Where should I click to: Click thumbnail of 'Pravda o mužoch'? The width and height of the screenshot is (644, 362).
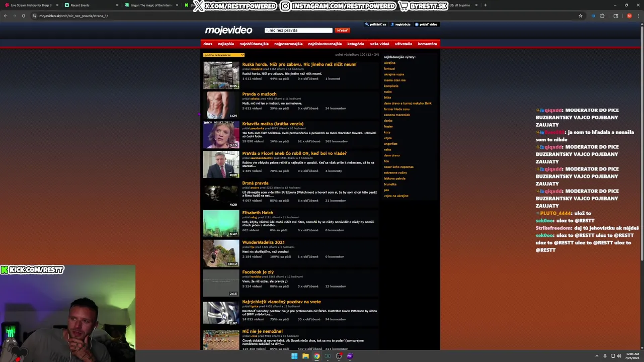[x=221, y=105]
